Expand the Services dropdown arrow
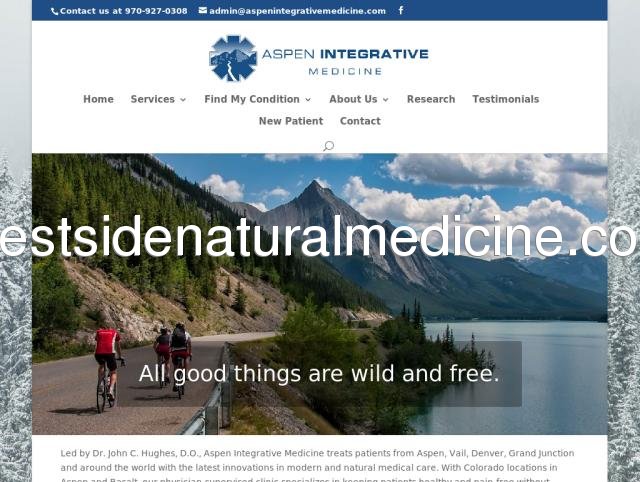This screenshot has width=640, height=482. pyautogui.click(x=183, y=100)
